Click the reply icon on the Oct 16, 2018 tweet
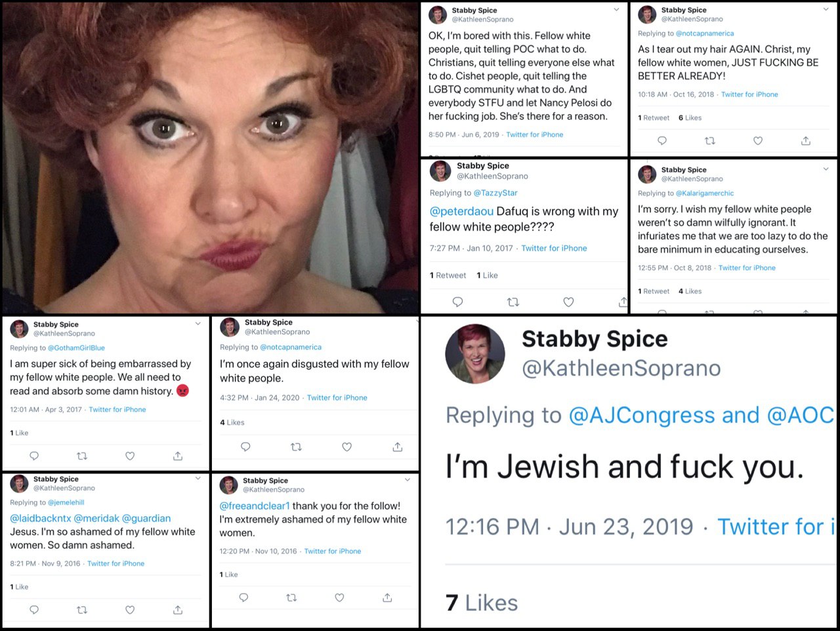840x631 pixels. tap(662, 140)
